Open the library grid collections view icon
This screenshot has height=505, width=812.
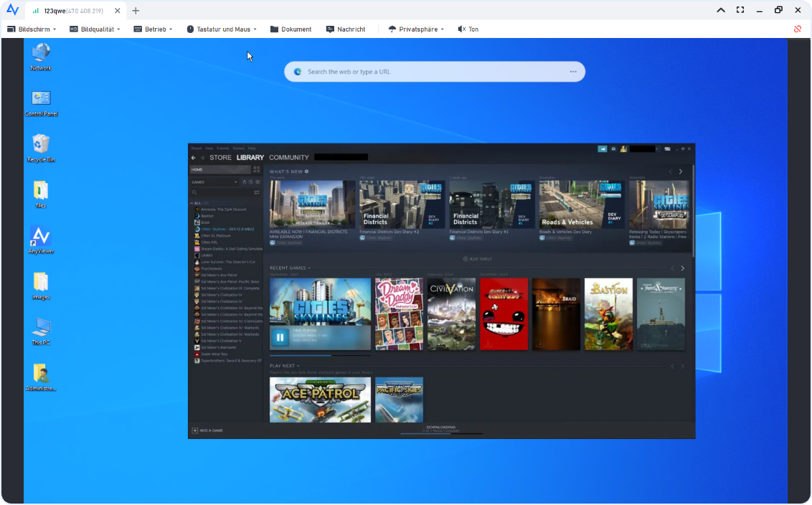point(257,170)
